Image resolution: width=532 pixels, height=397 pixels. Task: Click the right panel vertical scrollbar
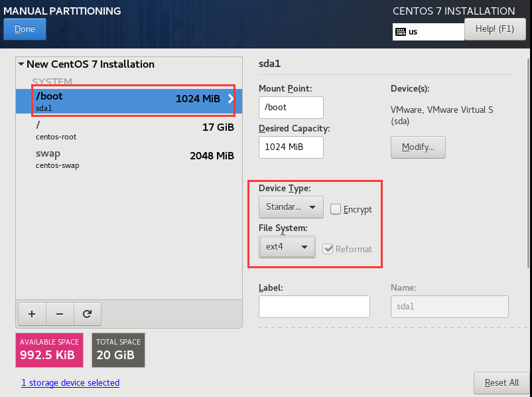(x=529, y=163)
